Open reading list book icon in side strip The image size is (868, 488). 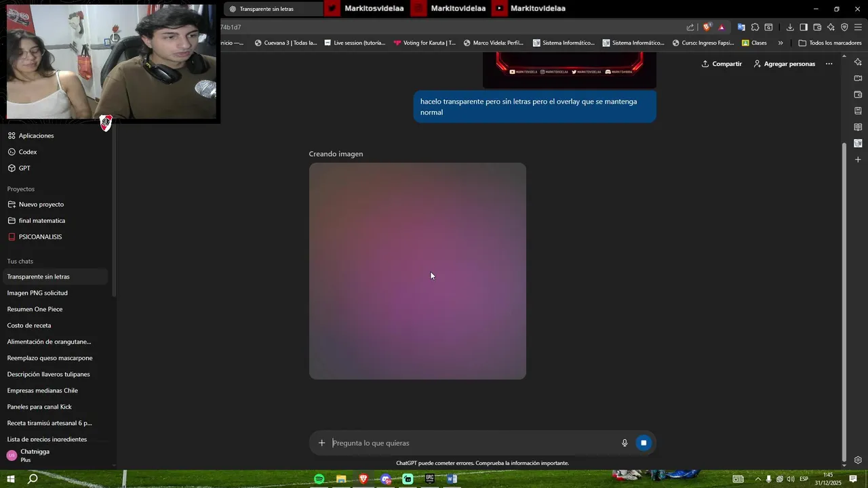tap(858, 127)
